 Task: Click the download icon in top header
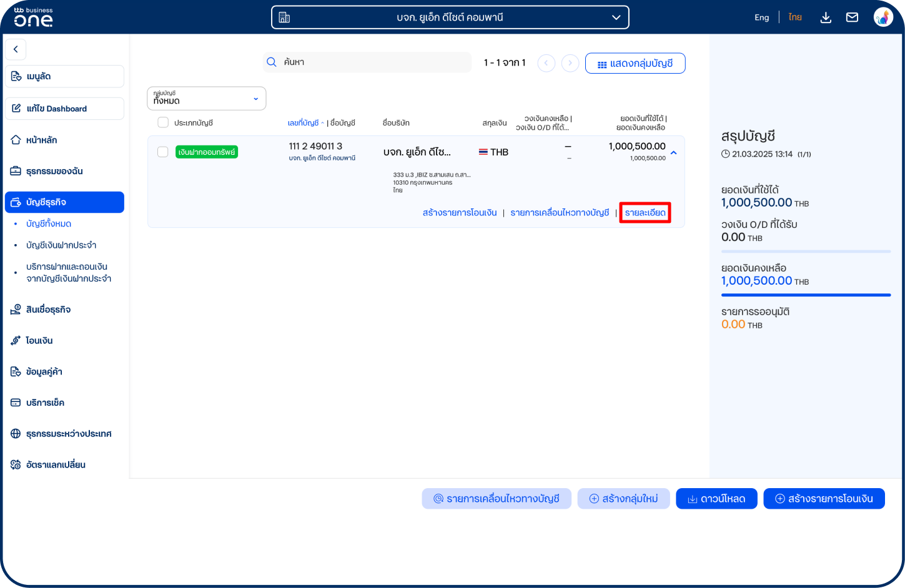point(826,17)
